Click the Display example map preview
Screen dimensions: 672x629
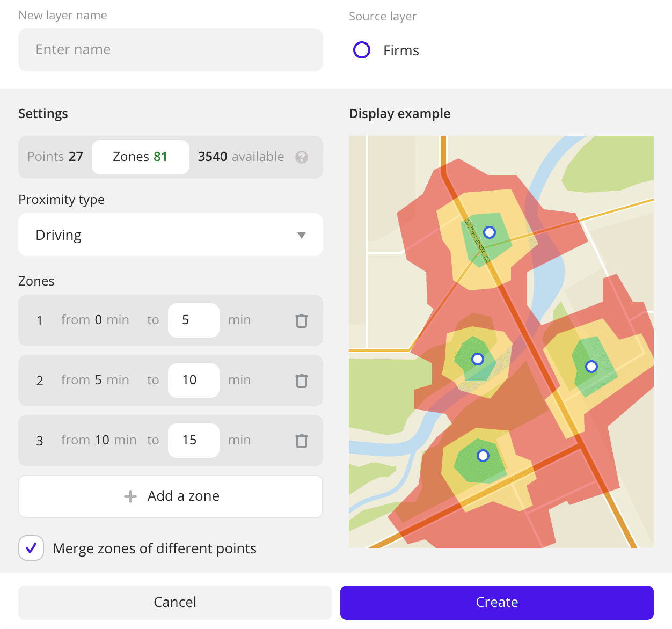coord(501,342)
